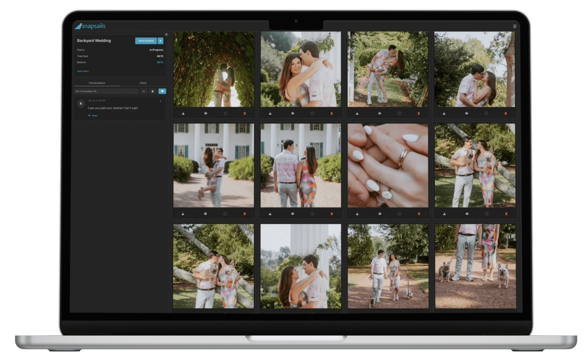Click the Send Invoice button
588x364 pixels.
146,41
